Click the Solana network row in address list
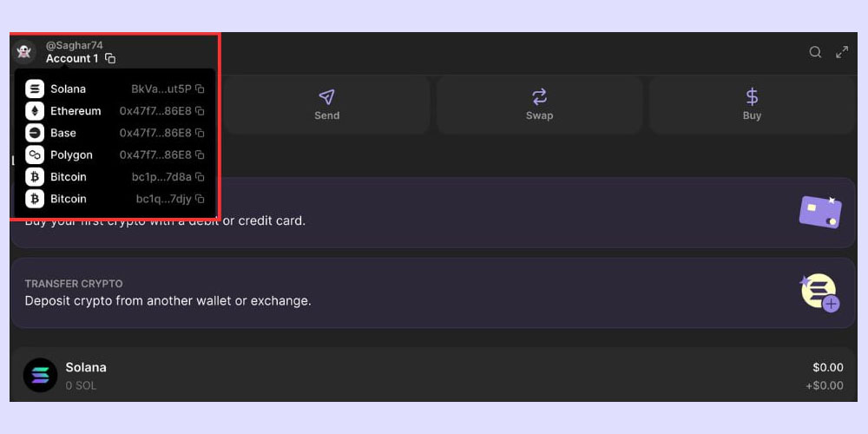 pos(68,89)
